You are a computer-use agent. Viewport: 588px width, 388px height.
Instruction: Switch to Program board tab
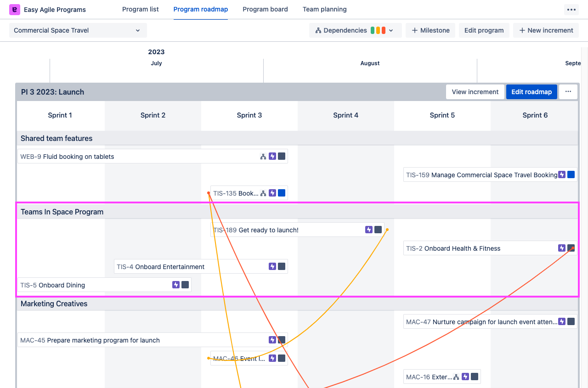[x=265, y=10]
